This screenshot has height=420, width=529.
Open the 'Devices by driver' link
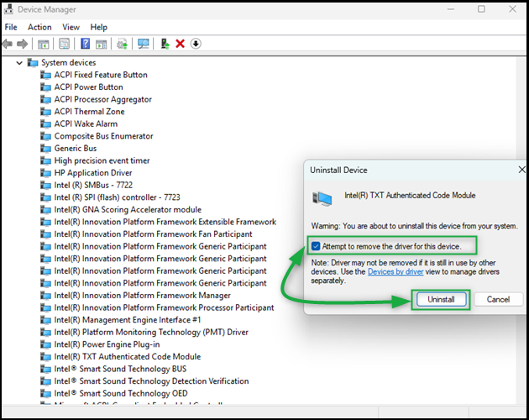pos(395,270)
